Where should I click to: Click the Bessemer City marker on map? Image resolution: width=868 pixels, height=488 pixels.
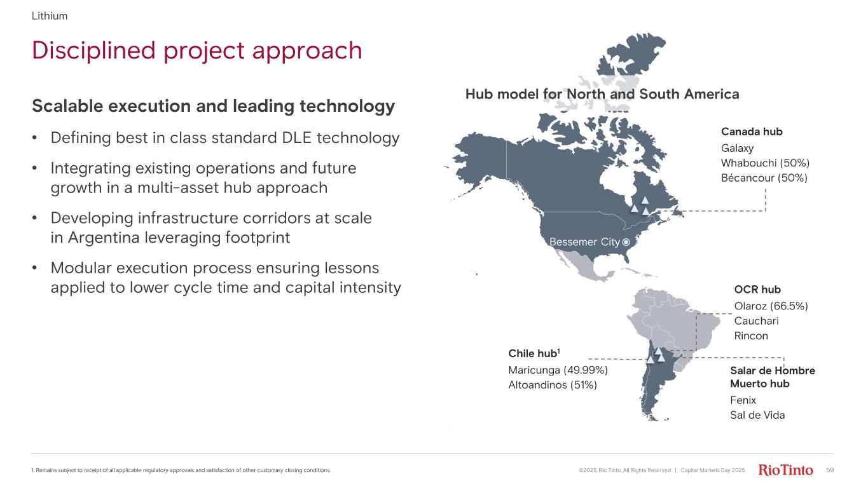(x=626, y=242)
